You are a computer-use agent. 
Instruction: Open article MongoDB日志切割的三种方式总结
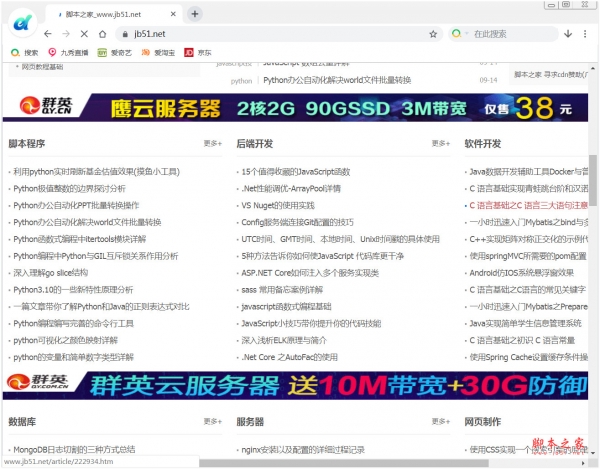pos(74,449)
